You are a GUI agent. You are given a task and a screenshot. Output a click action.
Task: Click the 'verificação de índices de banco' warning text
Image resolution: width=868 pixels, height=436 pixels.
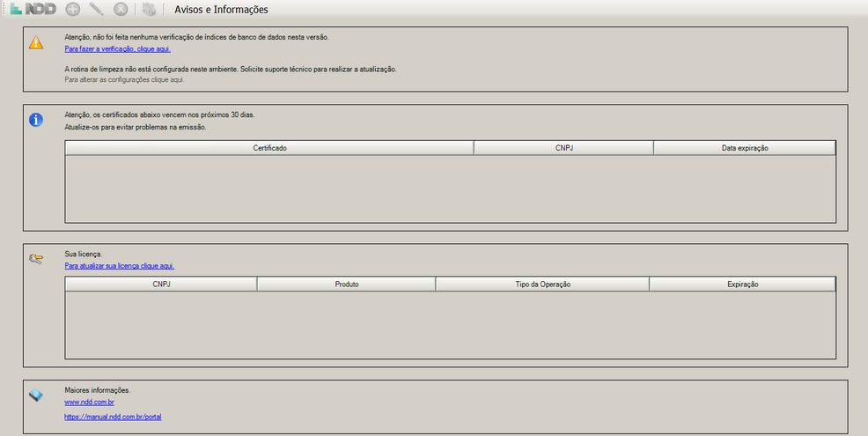(196, 37)
